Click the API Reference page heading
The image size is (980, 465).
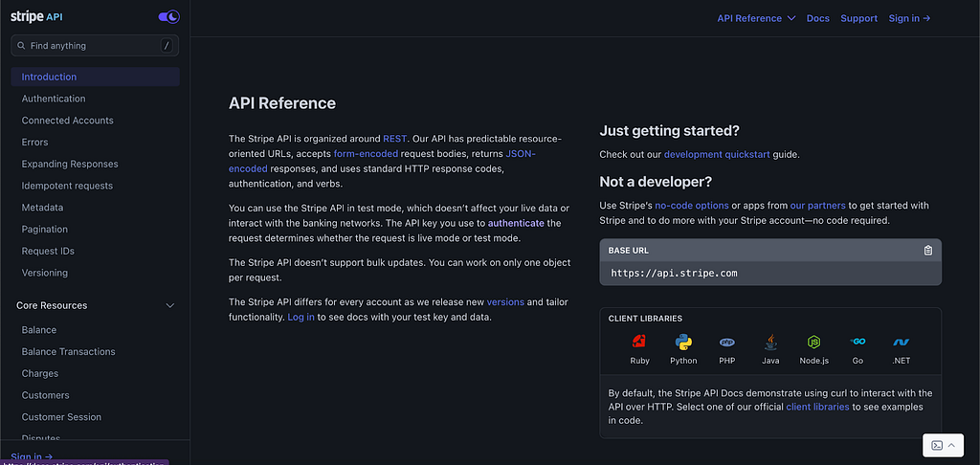pos(282,103)
